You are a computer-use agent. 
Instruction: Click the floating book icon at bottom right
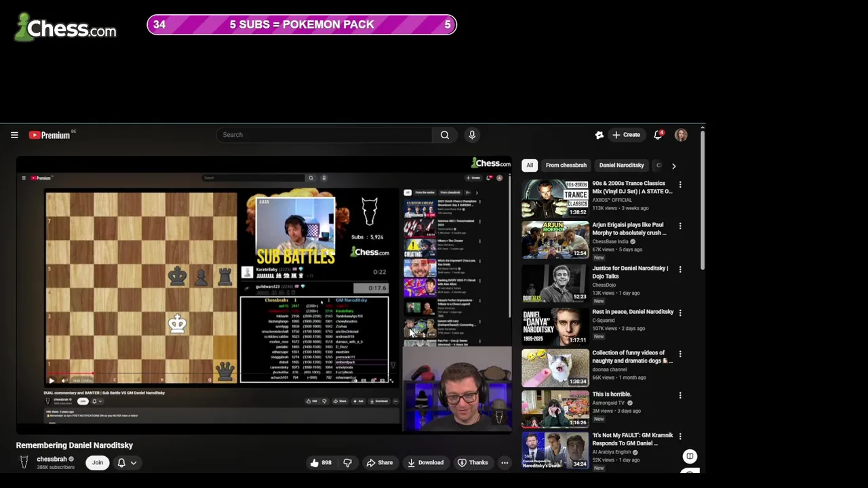point(690,457)
